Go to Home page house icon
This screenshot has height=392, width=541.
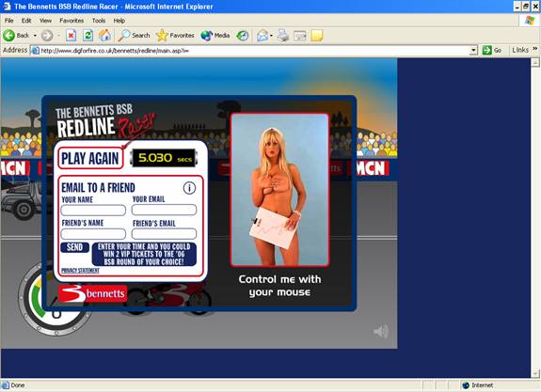click(x=104, y=35)
